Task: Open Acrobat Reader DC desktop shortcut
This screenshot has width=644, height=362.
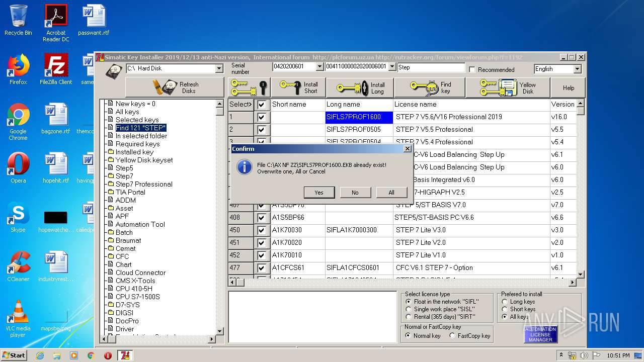Action: pyautogui.click(x=56, y=23)
